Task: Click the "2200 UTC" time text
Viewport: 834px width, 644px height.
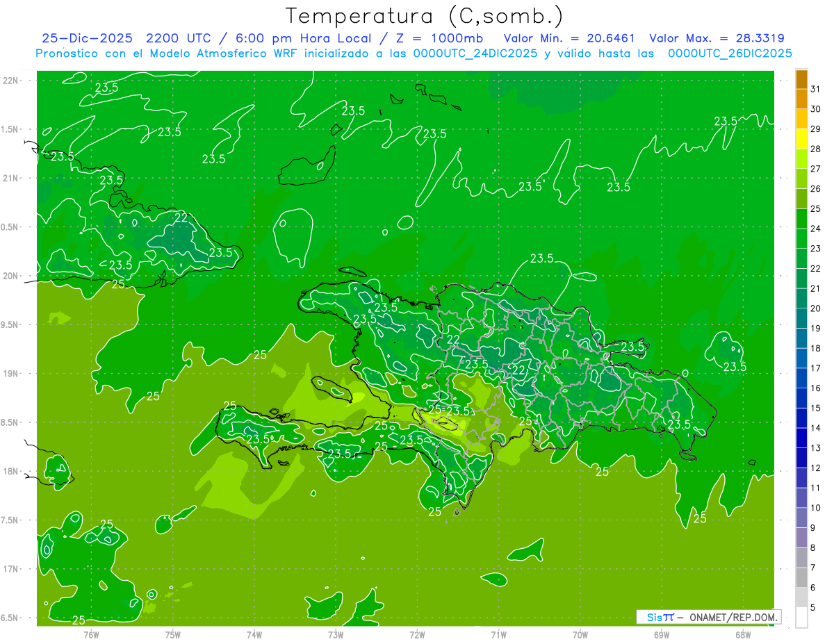Action: coord(178,38)
